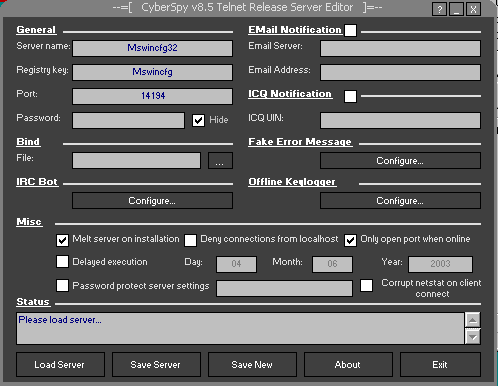
Task: Focus the Password input field
Action: point(128,120)
